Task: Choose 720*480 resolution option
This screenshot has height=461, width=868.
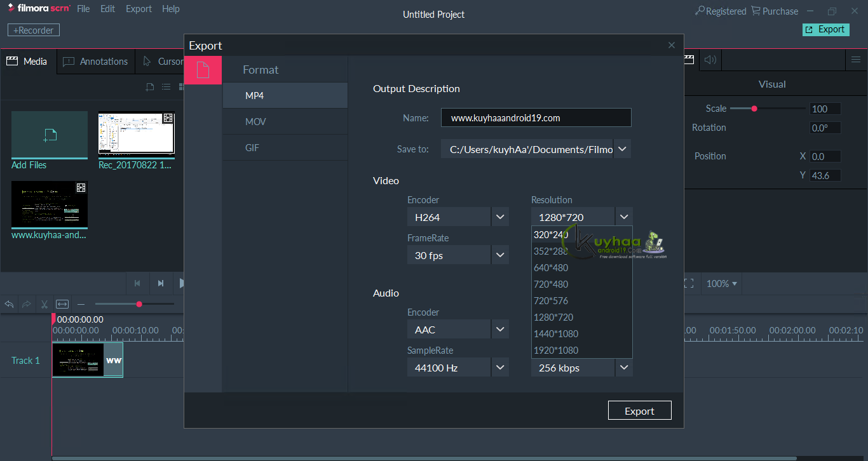Action: [x=582, y=284]
